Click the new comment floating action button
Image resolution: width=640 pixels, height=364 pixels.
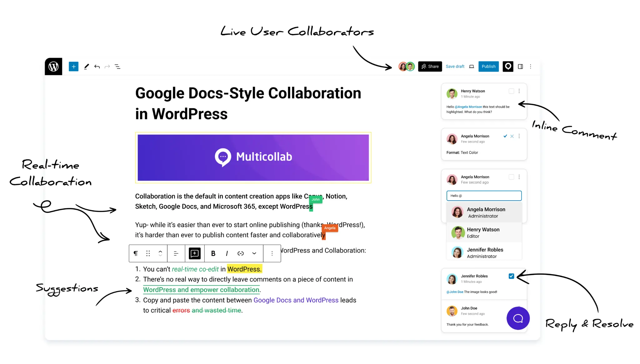518,318
